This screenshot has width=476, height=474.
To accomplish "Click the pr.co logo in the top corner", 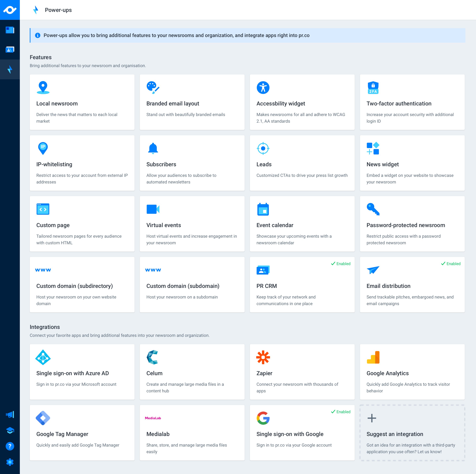I will (10, 10).
